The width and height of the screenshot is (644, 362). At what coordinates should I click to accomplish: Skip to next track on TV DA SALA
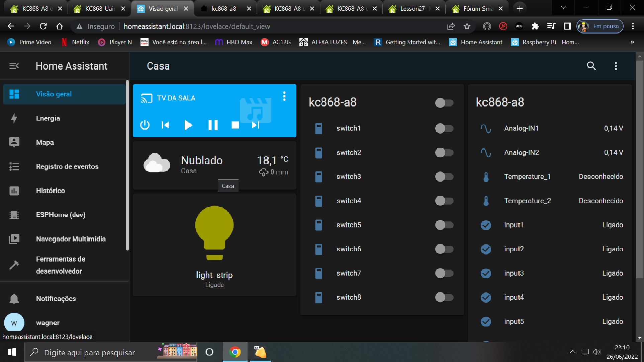256,125
